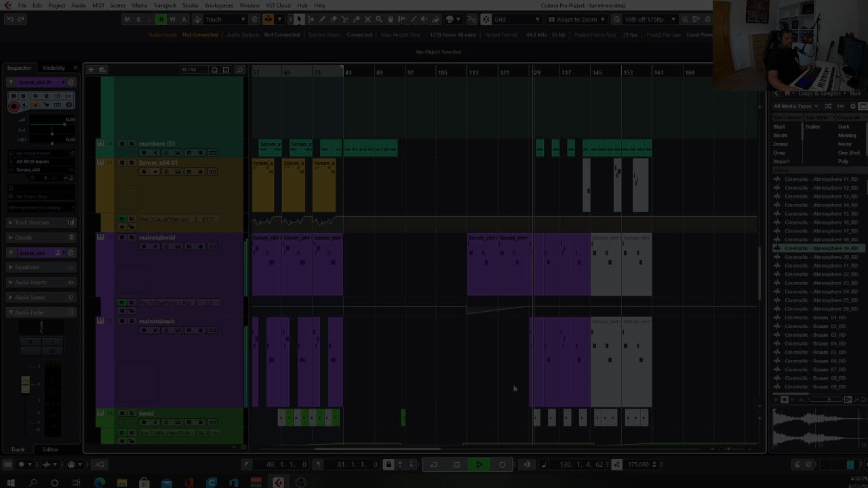Open the Project menu
868x488 pixels.
click(57, 5)
